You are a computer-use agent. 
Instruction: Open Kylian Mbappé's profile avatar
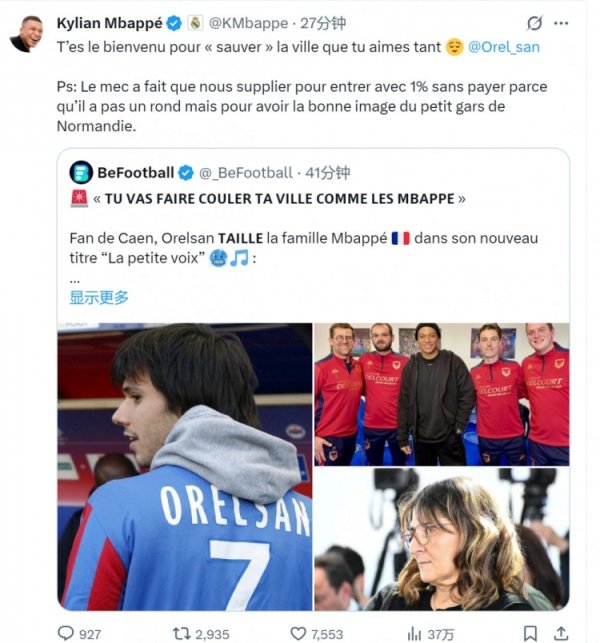point(26,34)
